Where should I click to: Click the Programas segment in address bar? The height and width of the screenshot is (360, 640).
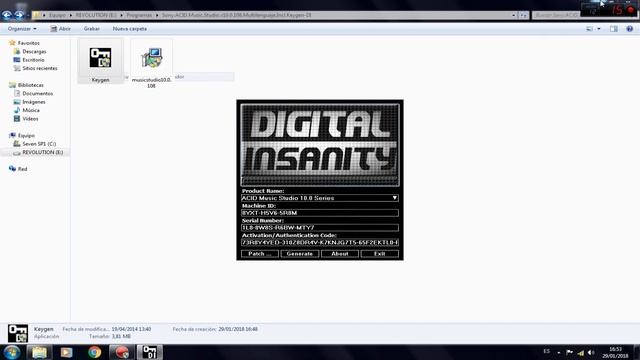[x=139, y=15]
